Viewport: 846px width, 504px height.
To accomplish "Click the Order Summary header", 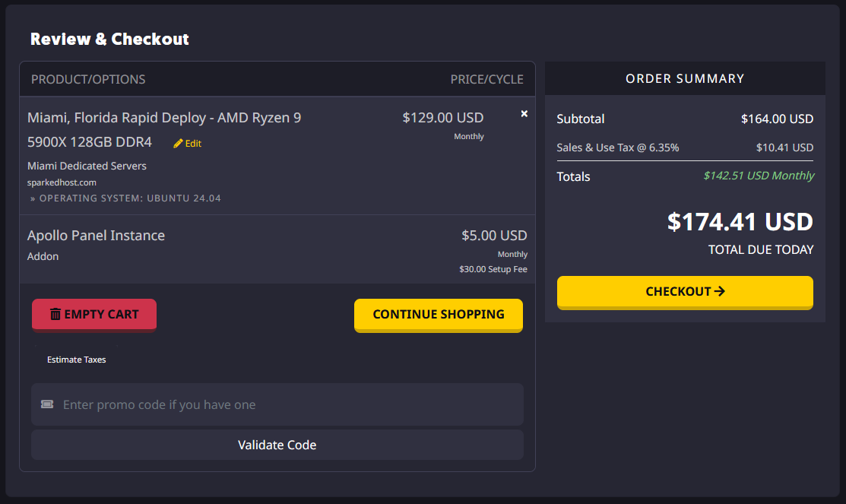I will [685, 78].
